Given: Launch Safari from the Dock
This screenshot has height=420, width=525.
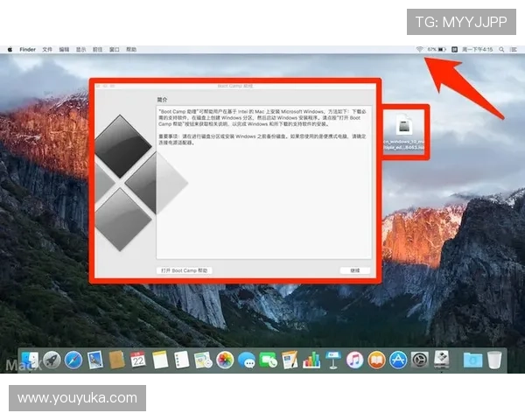Looking at the screenshot, I should (x=73, y=360).
